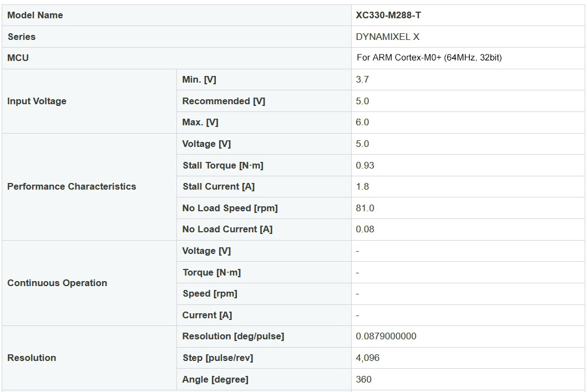Select the stall torque value 0.93
Screen dimensions: 588x392
(365, 165)
